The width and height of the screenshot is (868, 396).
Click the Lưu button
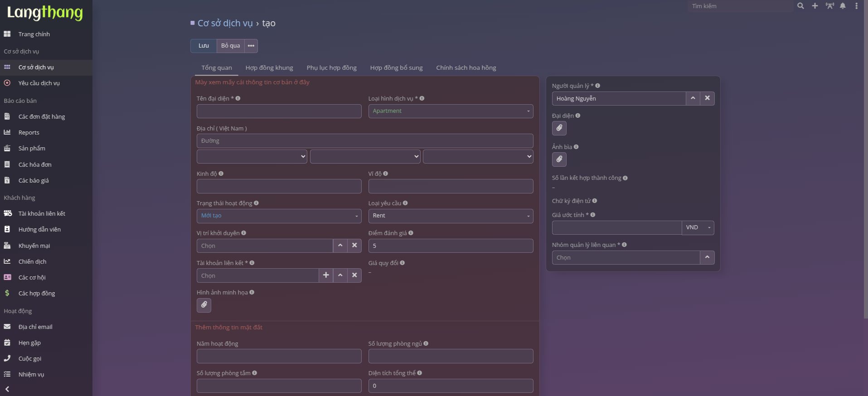tap(204, 46)
